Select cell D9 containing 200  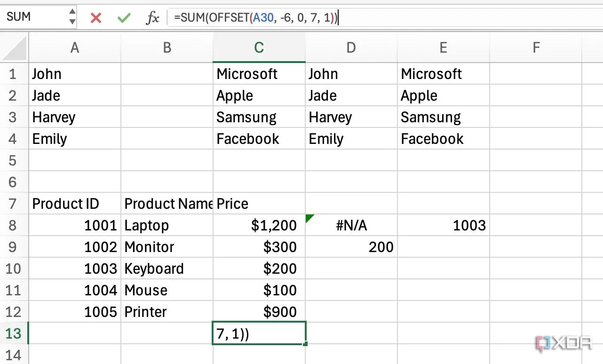click(351, 247)
